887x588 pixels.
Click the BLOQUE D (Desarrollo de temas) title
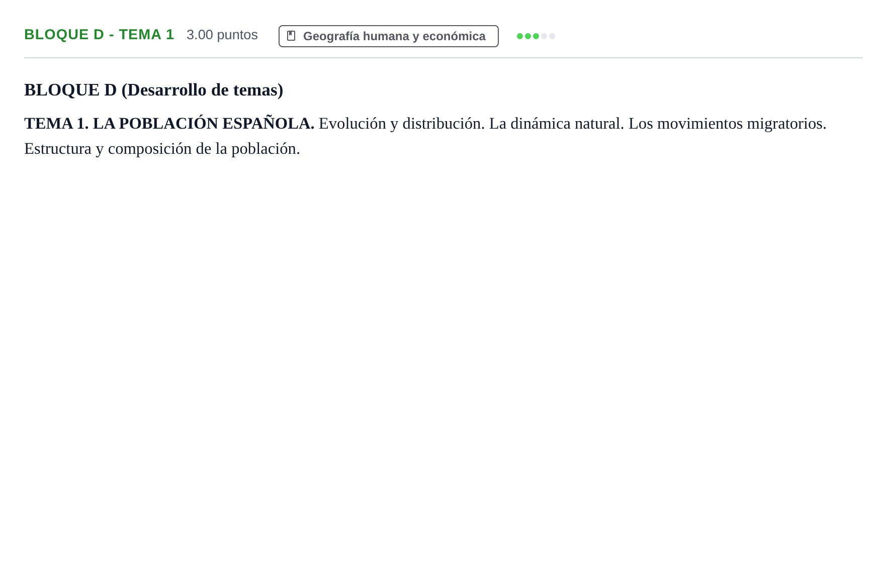tap(154, 90)
